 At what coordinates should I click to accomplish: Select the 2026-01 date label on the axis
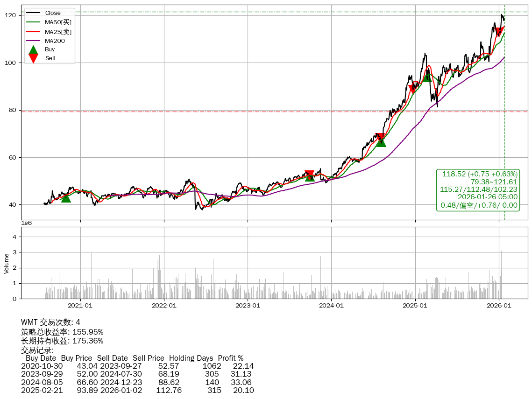(x=498, y=306)
